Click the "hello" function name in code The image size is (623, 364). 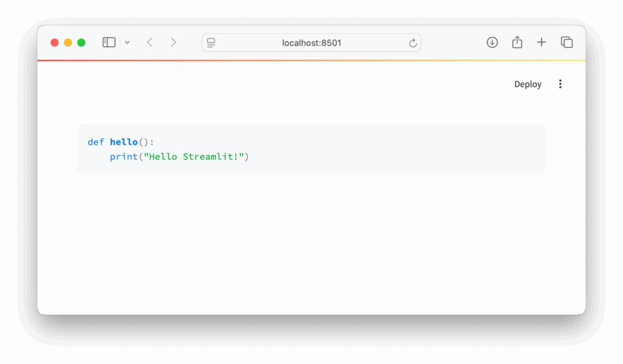pyautogui.click(x=124, y=142)
